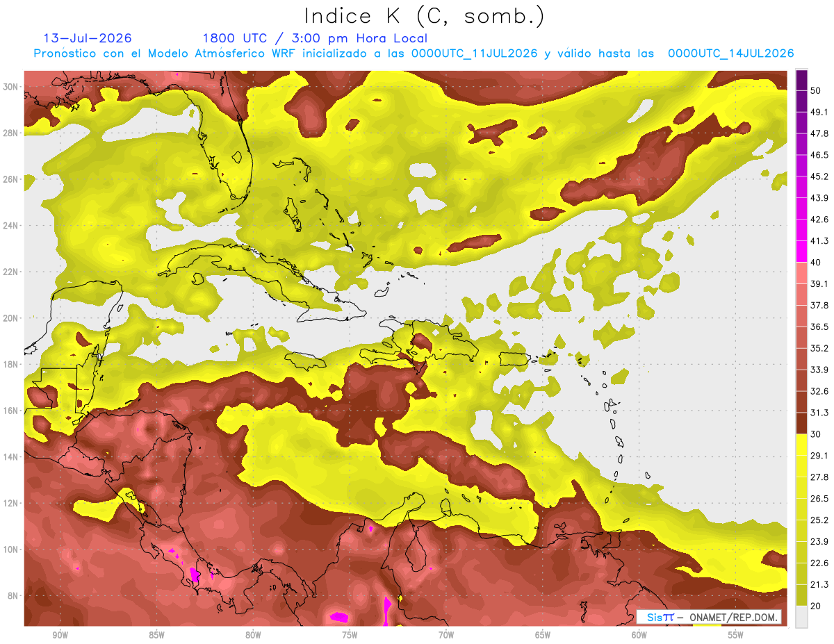Viewport: 834px width, 644px height.
Task: Select the bright yellow colorbar segment between 29.1 and 30
Action: click(x=801, y=445)
